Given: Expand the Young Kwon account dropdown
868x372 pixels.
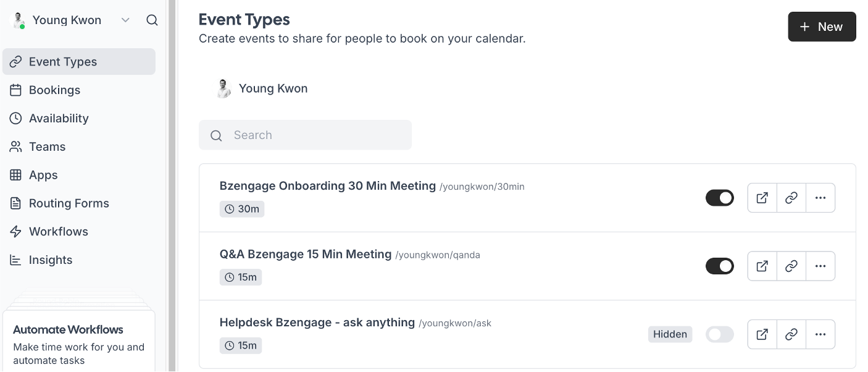Looking at the screenshot, I should (125, 20).
